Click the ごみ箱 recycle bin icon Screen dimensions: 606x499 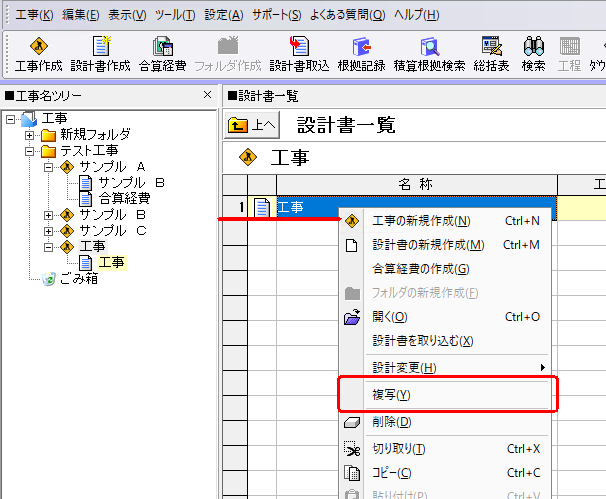(49, 279)
